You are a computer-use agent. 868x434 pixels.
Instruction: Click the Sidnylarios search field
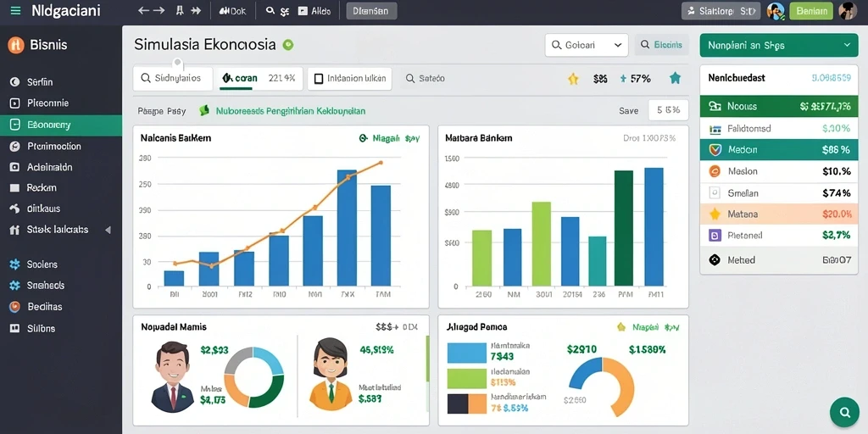point(173,79)
